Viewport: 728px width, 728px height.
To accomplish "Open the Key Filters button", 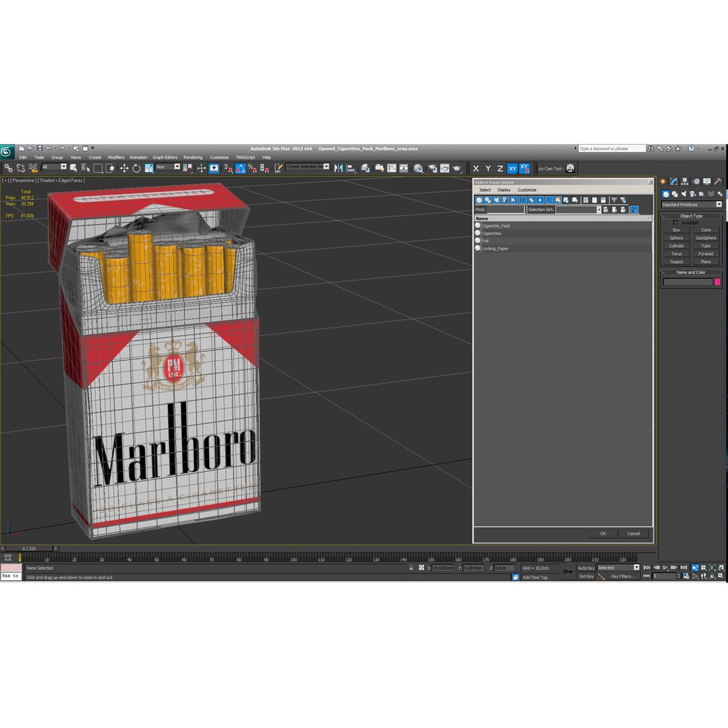I will click(x=623, y=576).
